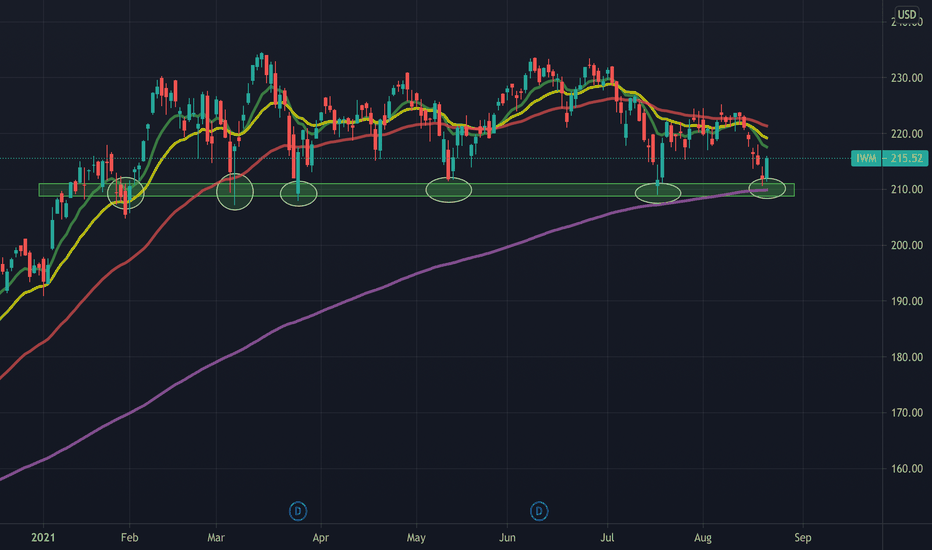The image size is (932, 550).
Task: Click the Aug label on time axis
Action: coord(703,538)
